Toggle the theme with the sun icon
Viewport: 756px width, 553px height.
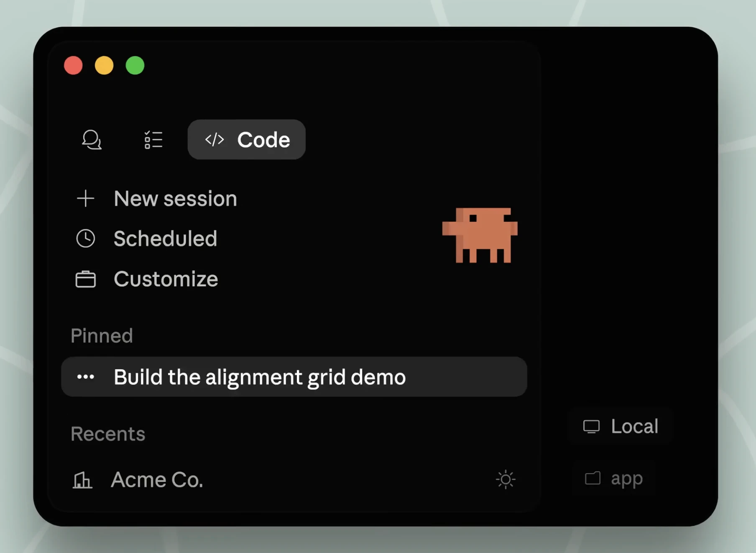(x=506, y=479)
